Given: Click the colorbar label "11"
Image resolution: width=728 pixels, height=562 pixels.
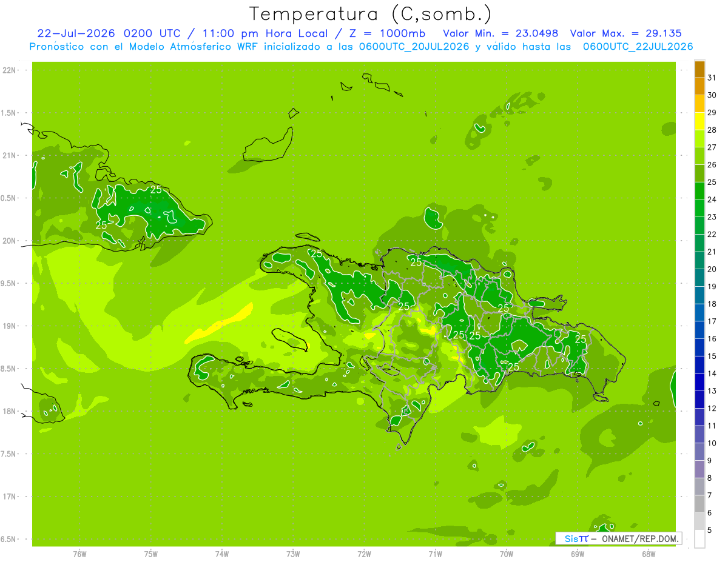Looking at the screenshot, I should pyautogui.click(x=712, y=426).
